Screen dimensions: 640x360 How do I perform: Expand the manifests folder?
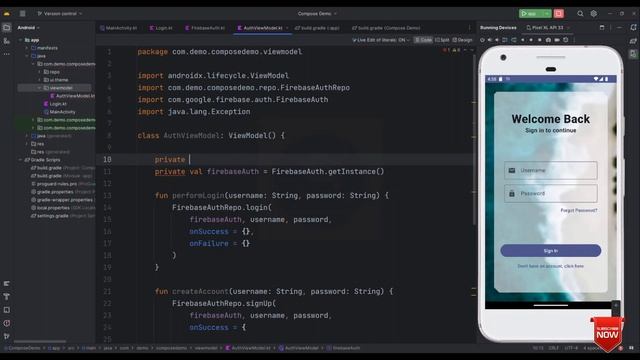tap(27, 48)
